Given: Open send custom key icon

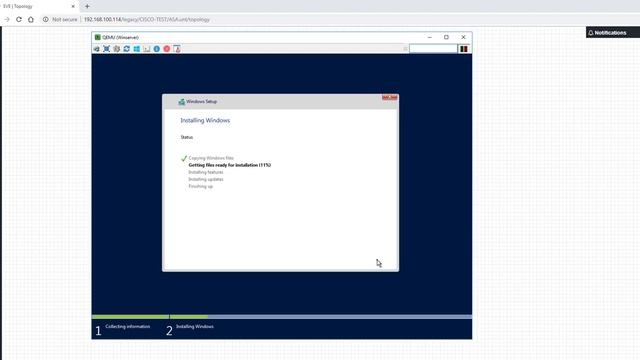Looking at the screenshot, I should pyautogui.click(x=147, y=49).
